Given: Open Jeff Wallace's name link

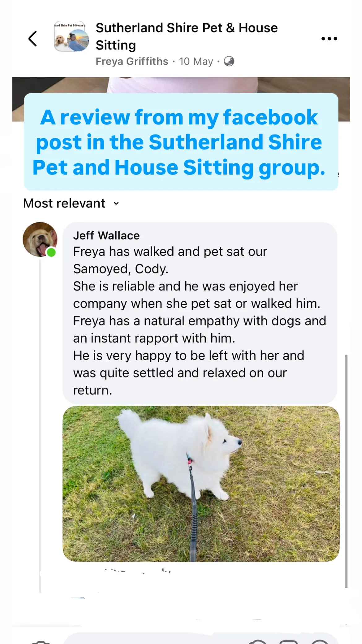Looking at the screenshot, I should click(106, 236).
